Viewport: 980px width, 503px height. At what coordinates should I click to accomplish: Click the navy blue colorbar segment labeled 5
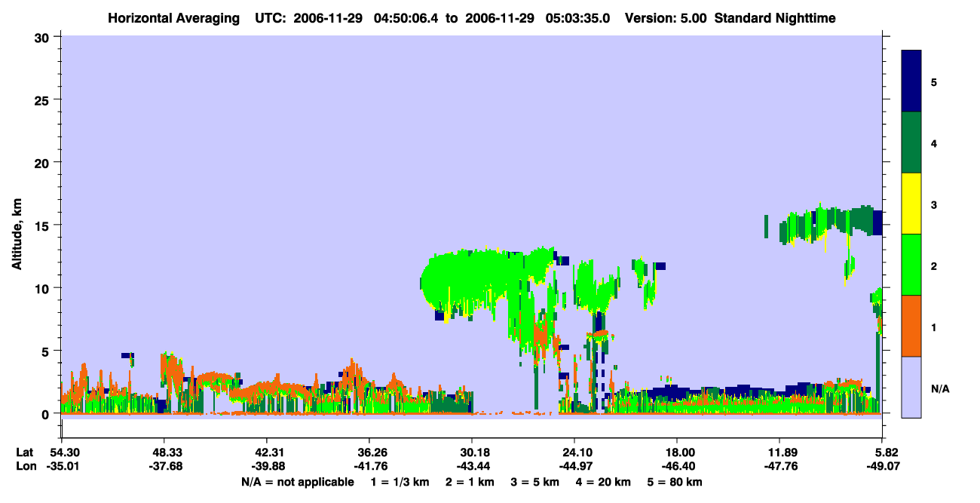tap(911, 81)
